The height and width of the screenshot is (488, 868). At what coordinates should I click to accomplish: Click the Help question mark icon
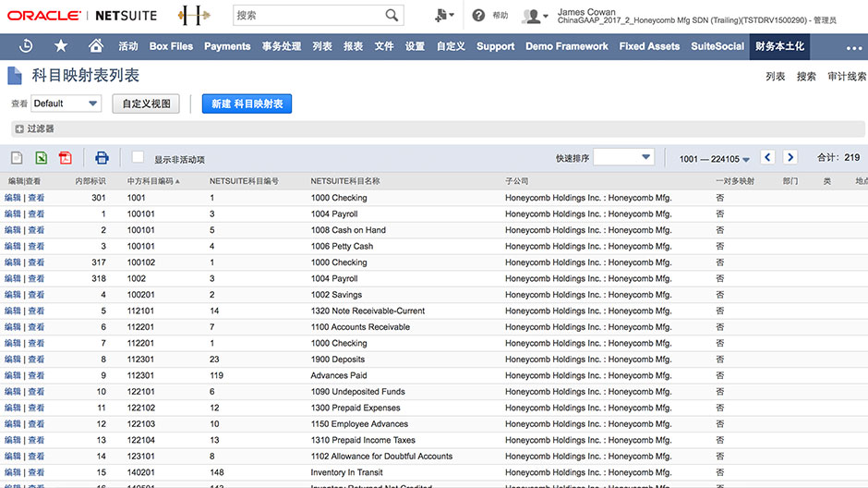click(479, 16)
